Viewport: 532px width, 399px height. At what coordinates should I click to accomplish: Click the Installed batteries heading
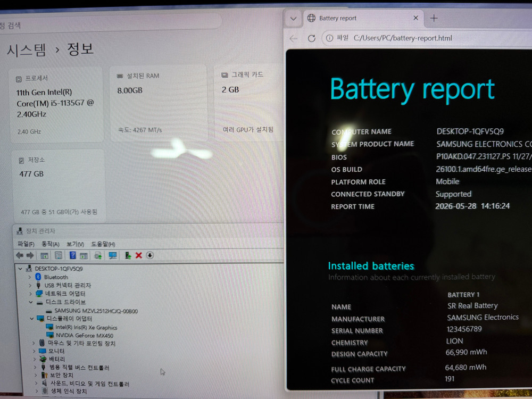(371, 265)
